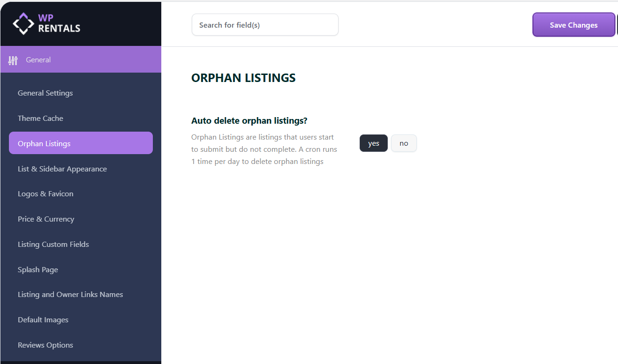Collapse the General menu section
The width and height of the screenshot is (618, 364).
pyautogui.click(x=81, y=60)
